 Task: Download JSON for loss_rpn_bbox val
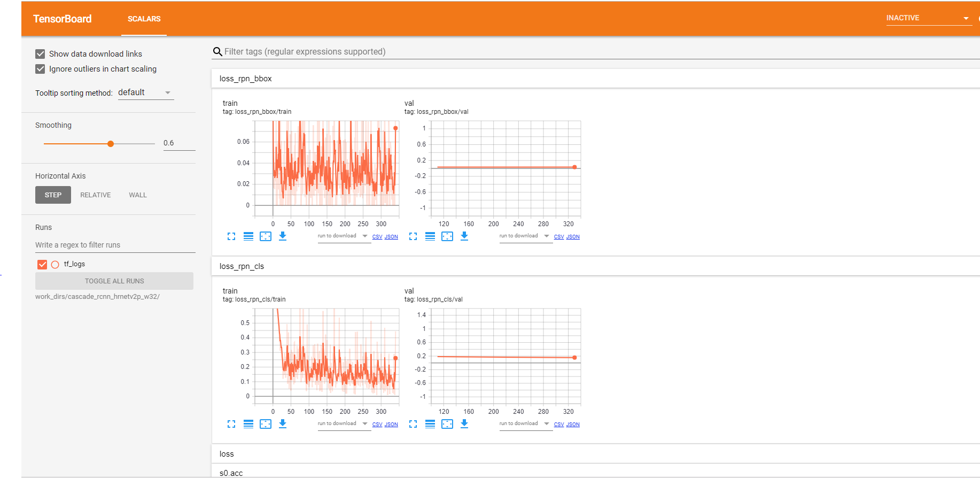point(573,237)
